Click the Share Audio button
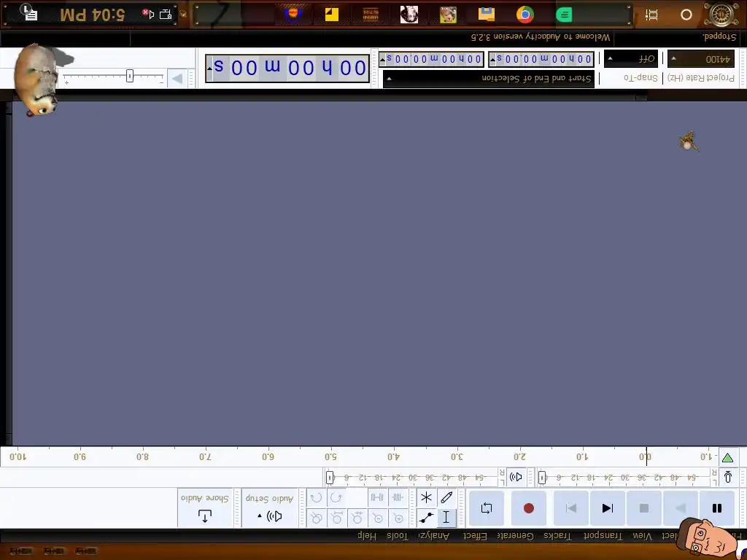Viewport: 747px width, 560px height. pos(205,508)
